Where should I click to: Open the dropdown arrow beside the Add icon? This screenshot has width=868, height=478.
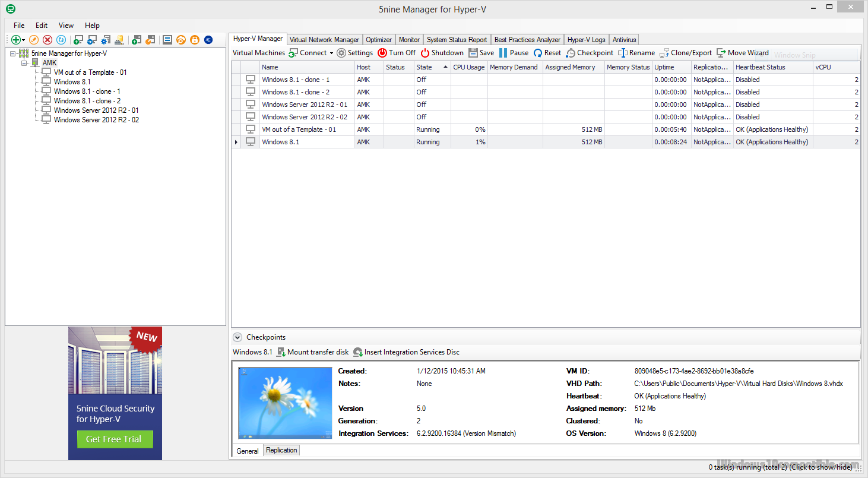coord(24,40)
